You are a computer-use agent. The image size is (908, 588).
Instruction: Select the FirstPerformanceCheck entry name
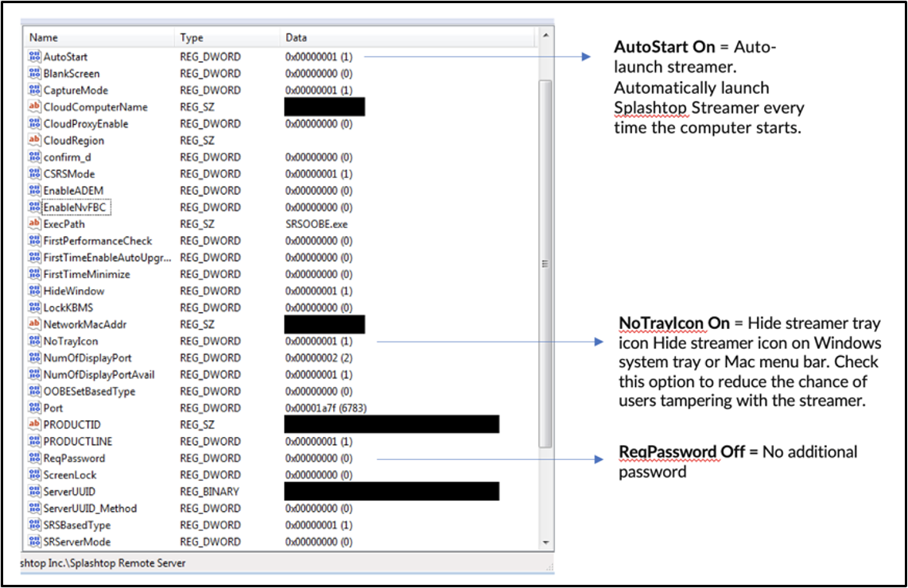point(98,241)
